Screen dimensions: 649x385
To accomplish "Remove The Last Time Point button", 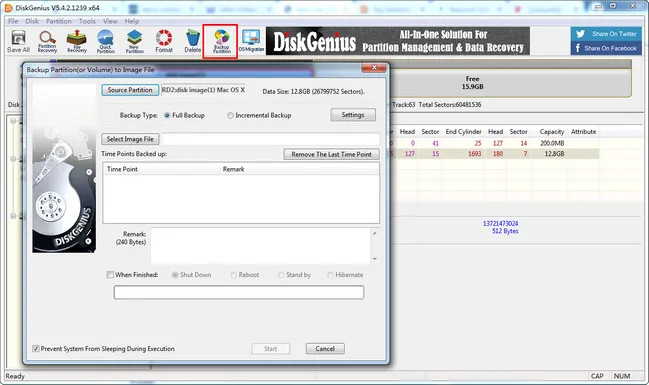I will pos(331,154).
